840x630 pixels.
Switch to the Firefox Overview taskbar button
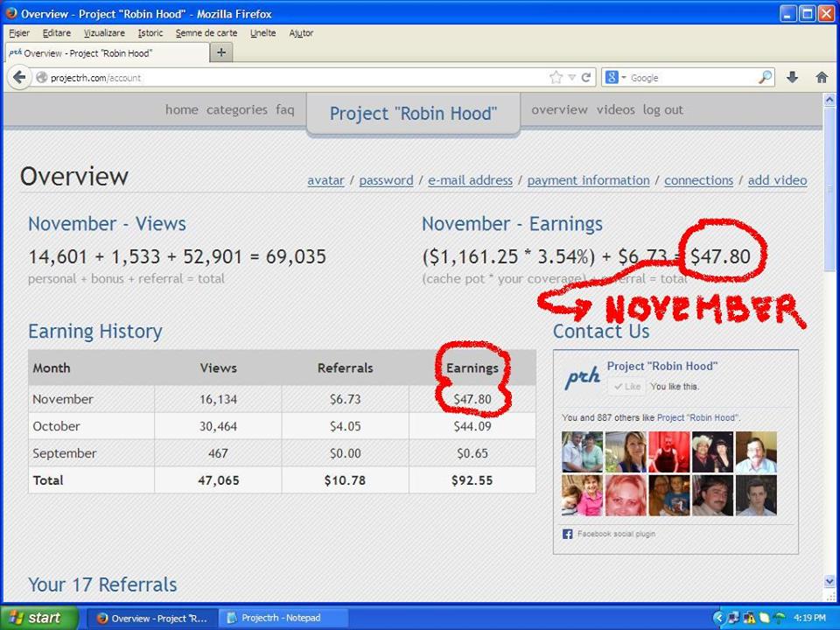pyautogui.click(x=151, y=619)
